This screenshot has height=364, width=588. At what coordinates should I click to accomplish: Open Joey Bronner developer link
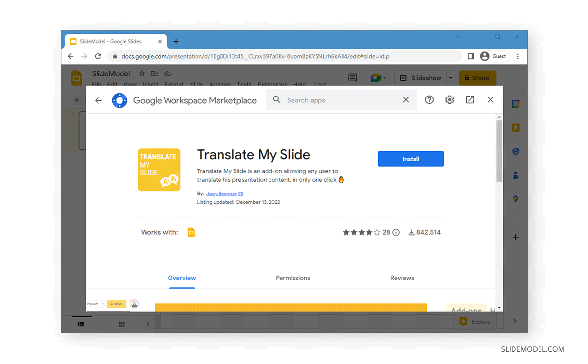pos(224,194)
